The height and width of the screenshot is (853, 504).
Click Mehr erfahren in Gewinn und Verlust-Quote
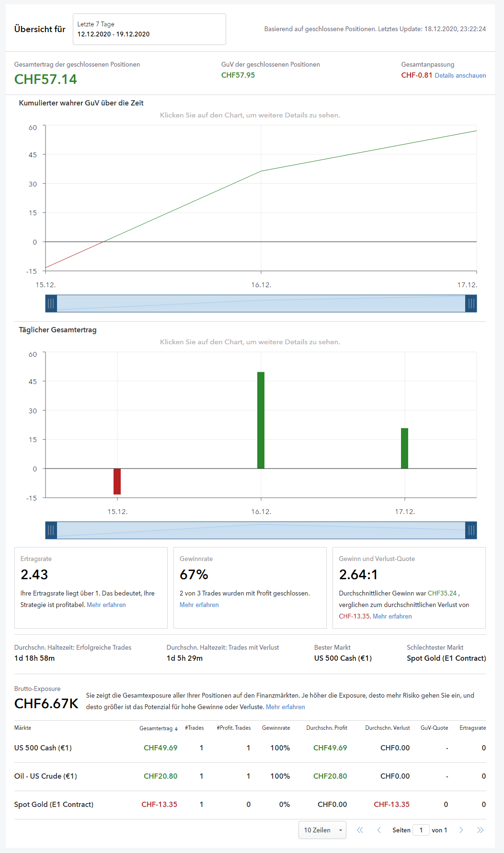click(x=392, y=617)
